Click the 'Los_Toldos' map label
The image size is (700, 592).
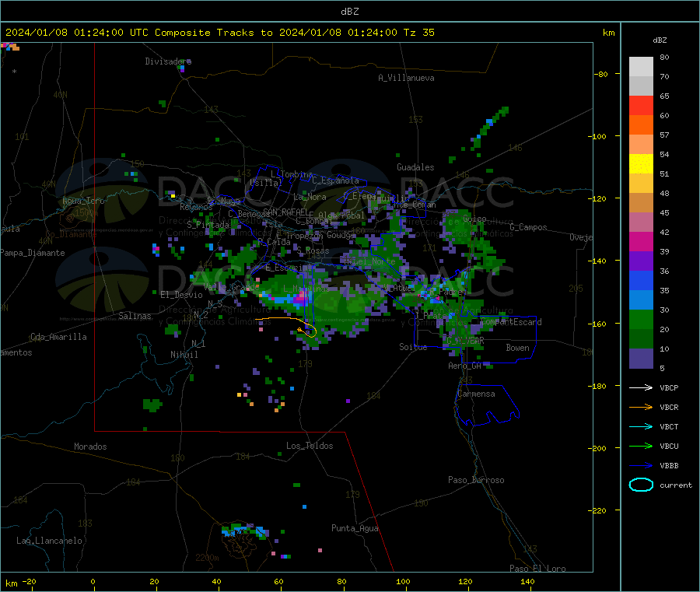point(310,446)
